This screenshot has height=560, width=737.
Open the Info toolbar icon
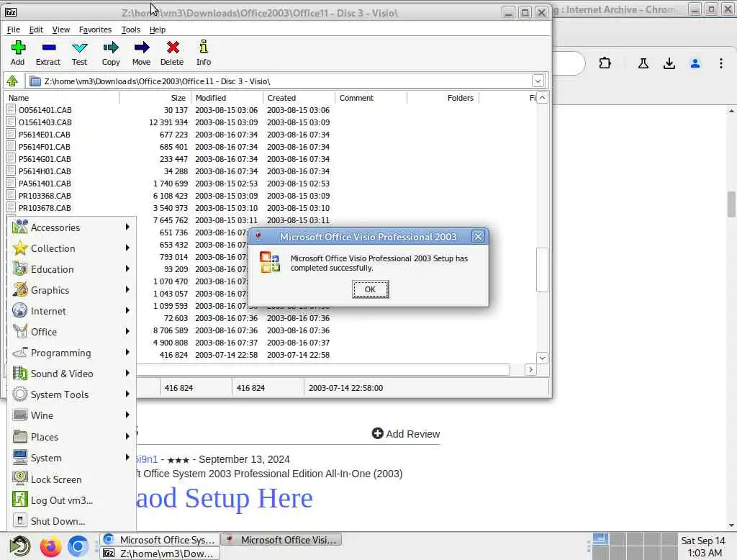204,47
